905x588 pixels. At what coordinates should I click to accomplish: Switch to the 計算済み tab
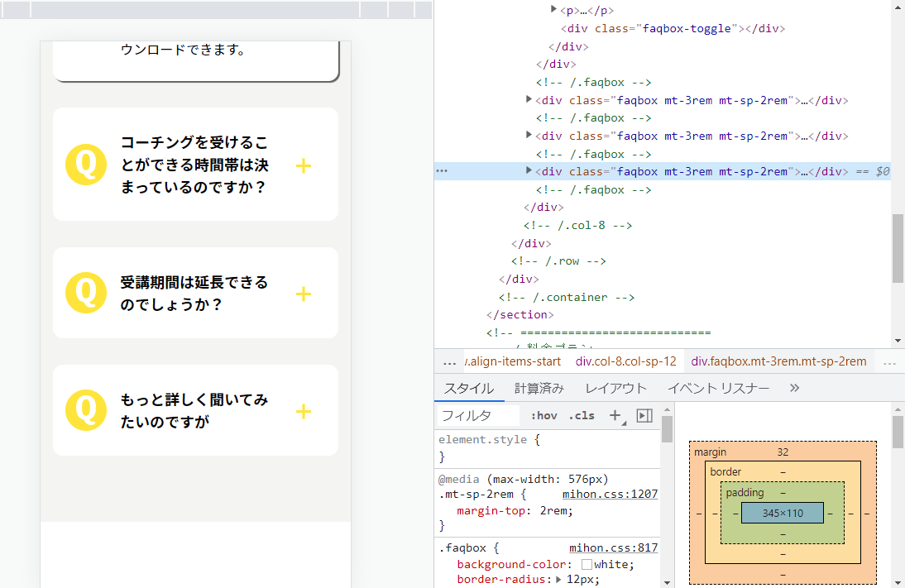[x=539, y=388]
